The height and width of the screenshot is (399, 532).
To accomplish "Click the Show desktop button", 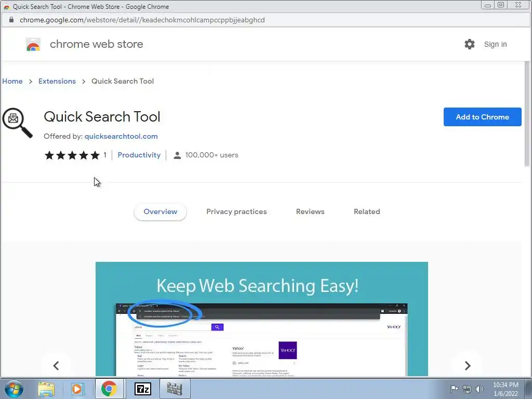I will pos(529,389).
